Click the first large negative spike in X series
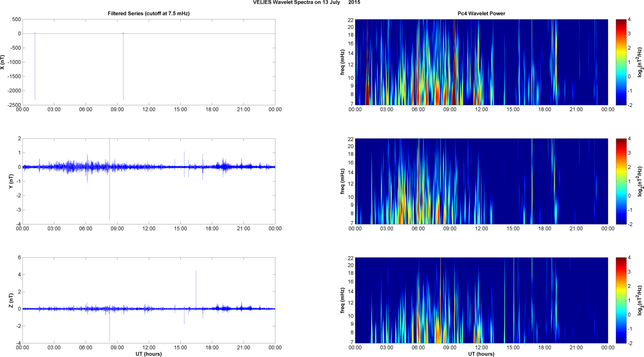The height and width of the screenshot is (357, 644). click(35, 67)
